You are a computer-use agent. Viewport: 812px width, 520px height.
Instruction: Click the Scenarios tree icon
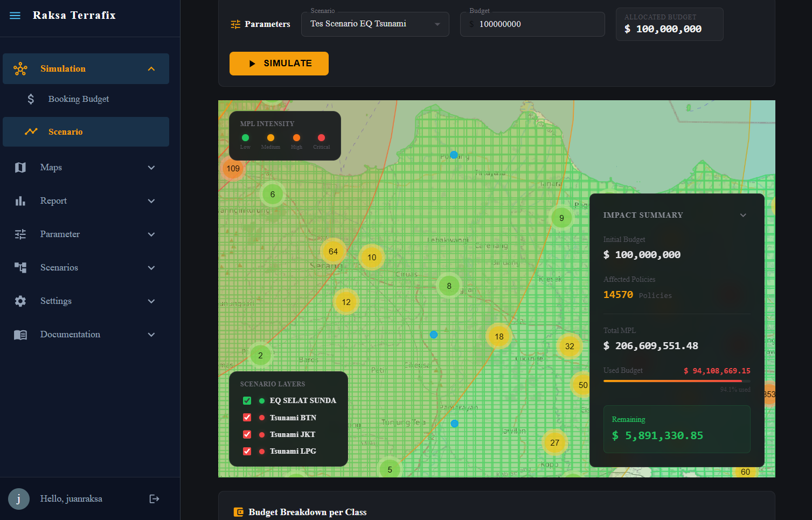[x=20, y=268]
